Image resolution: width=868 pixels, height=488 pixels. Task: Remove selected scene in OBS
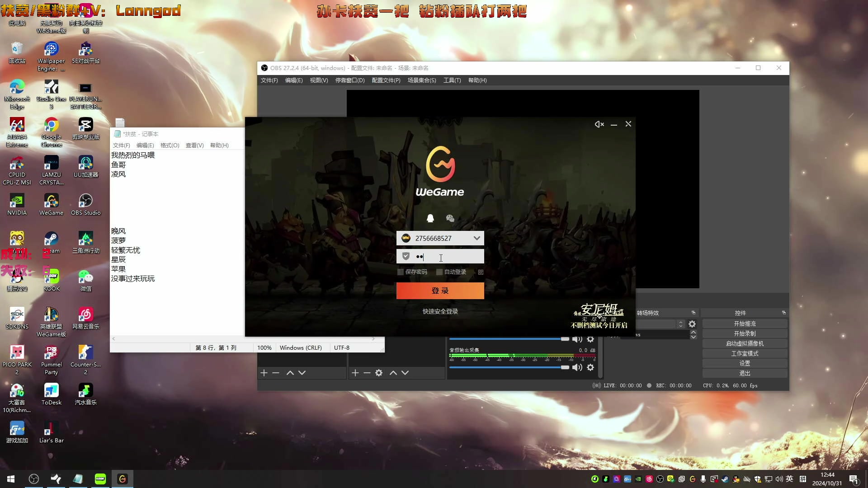point(276,373)
